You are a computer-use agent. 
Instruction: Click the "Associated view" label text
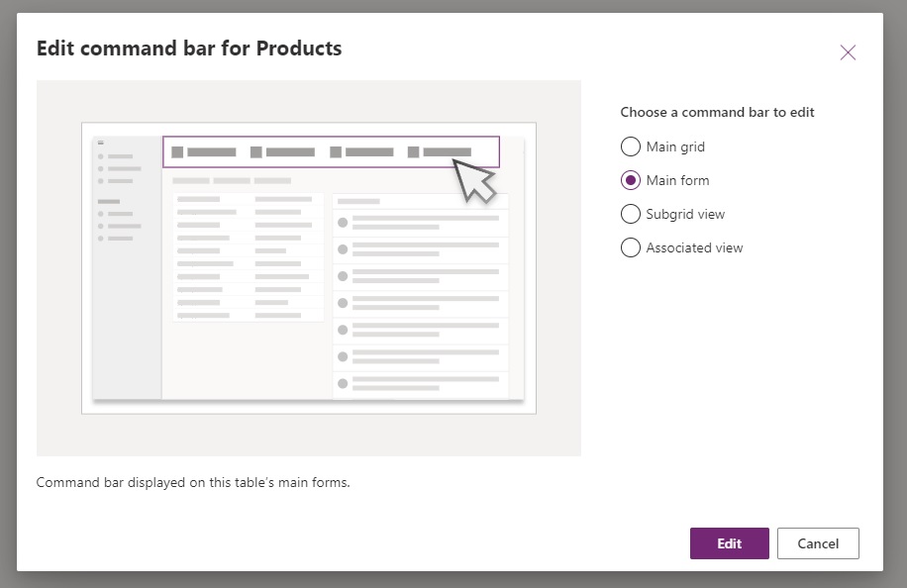click(695, 247)
